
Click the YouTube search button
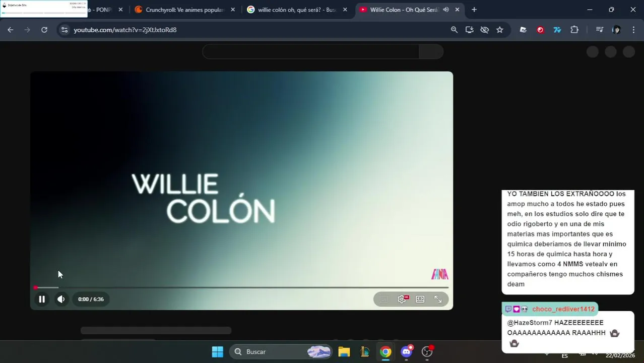(431, 51)
